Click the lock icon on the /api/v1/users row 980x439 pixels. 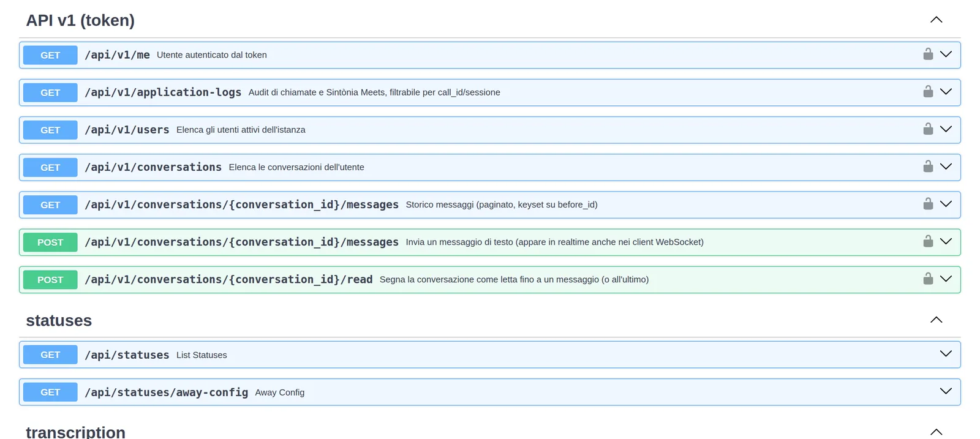click(928, 129)
